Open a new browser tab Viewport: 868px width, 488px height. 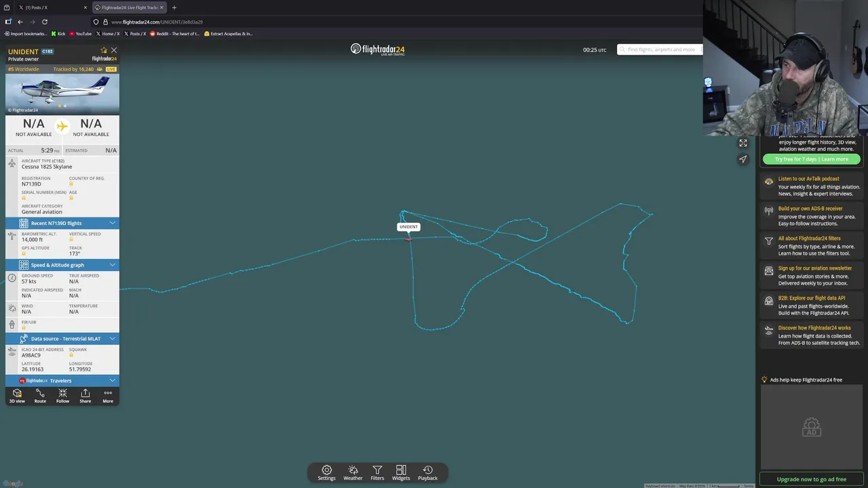coord(174,7)
